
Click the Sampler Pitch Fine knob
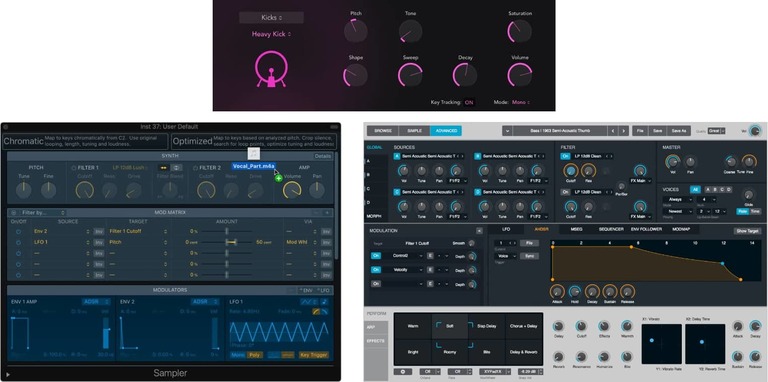(48, 190)
